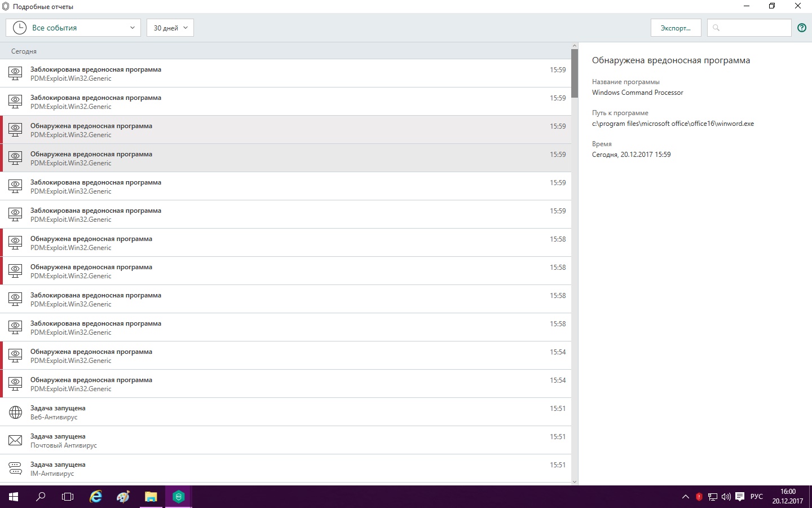Focus the report search field
The height and width of the screenshot is (508, 812).
(749, 28)
